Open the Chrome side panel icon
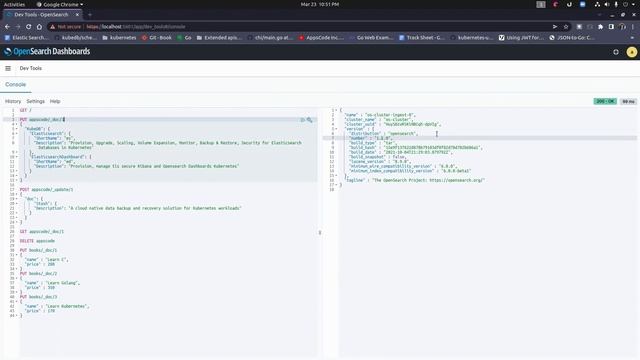Image resolution: width=640 pixels, height=360 pixels. tap(611, 27)
